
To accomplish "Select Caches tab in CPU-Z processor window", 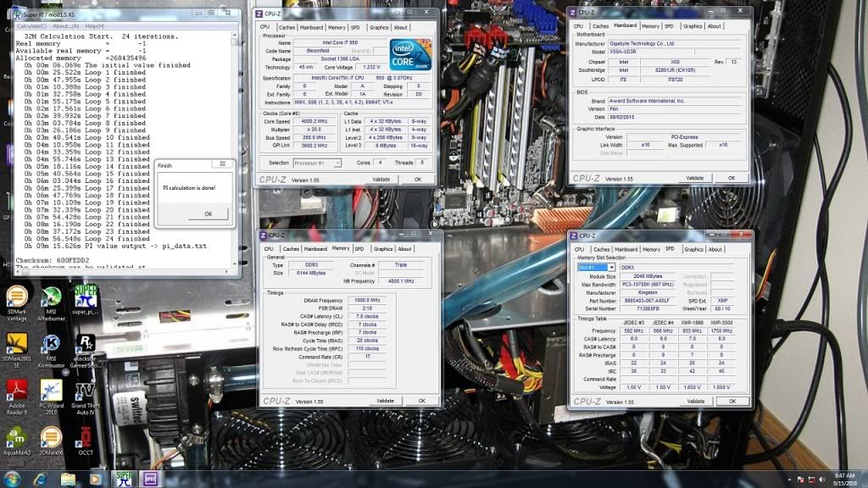I will [287, 27].
